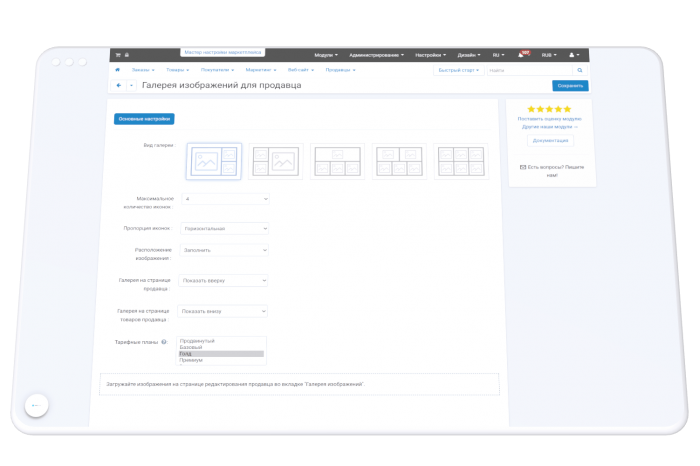Click the Есть вопросы? Пишите нам link
The width and height of the screenshot is (700, 466).
pos(552,171)
